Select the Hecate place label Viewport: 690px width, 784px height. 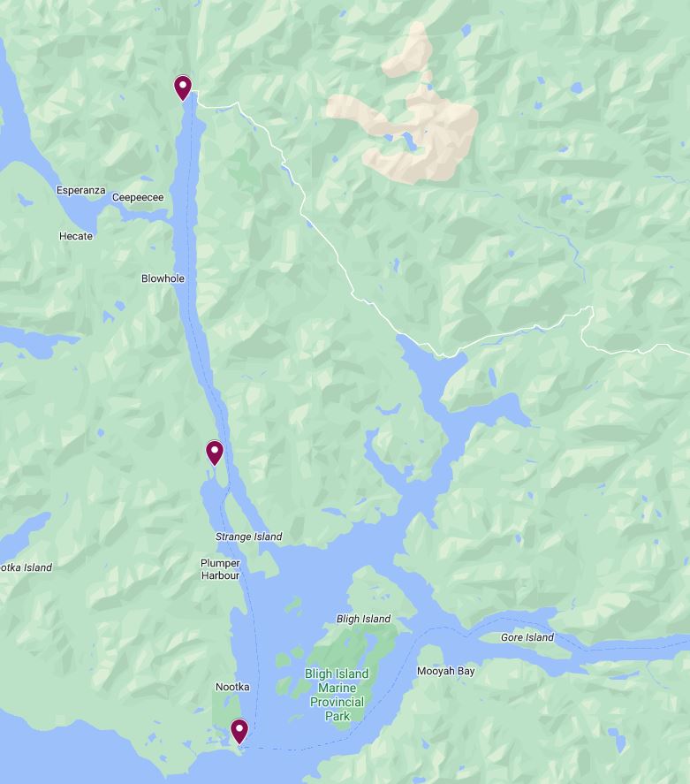(76, 236)
